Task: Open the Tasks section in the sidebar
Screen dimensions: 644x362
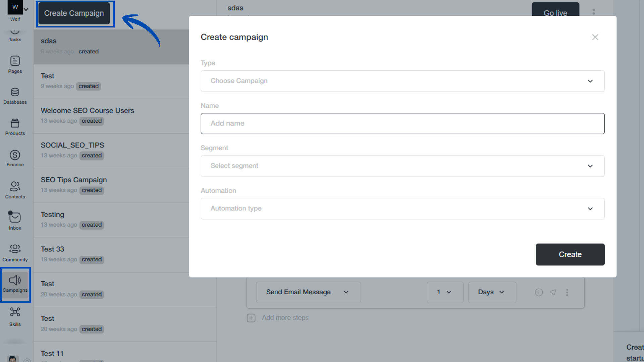Action: 15,33
